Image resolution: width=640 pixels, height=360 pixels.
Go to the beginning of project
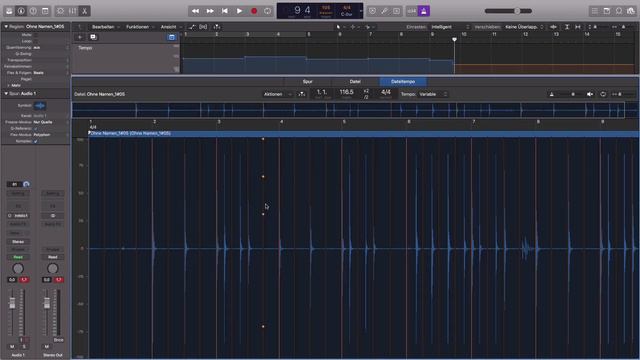[x=225, y=11]
